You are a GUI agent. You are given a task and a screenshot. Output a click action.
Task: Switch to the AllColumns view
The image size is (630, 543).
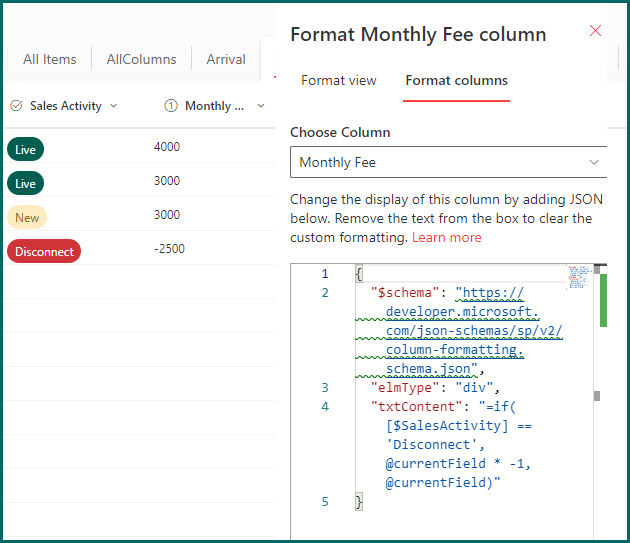click(141, 59)
